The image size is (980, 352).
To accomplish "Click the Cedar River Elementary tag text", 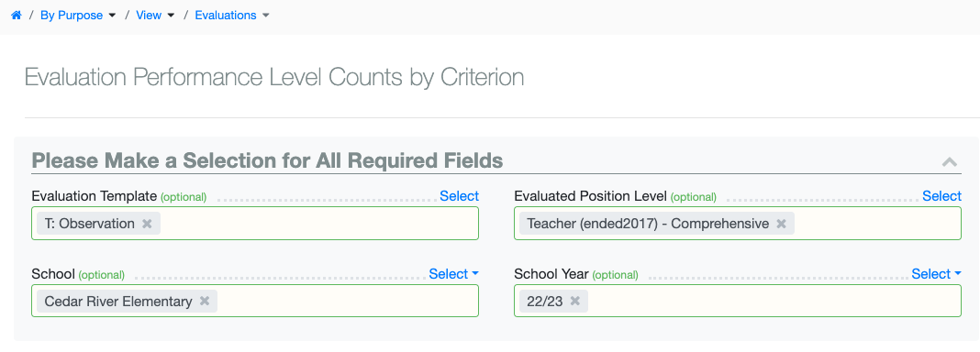I will (118, 302).
